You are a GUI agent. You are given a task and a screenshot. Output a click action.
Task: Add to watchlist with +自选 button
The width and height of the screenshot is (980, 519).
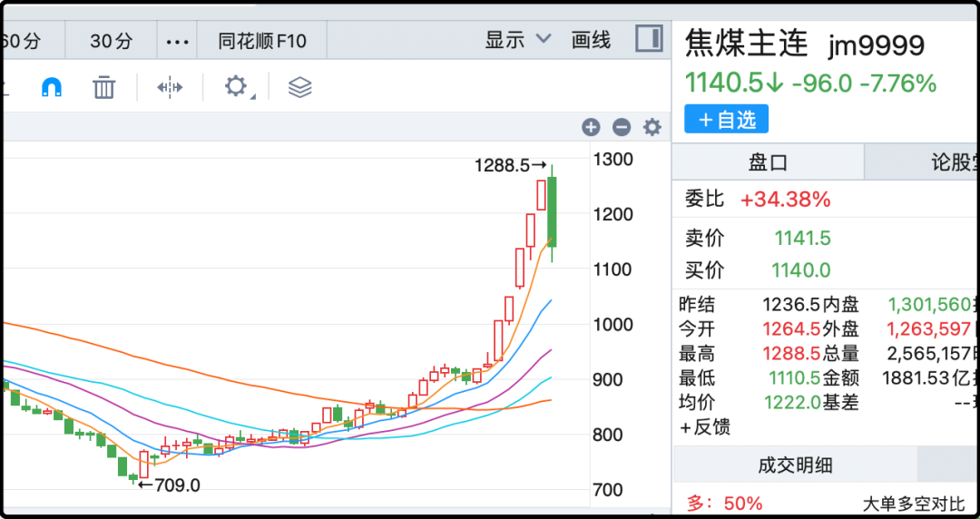[726, 119]
